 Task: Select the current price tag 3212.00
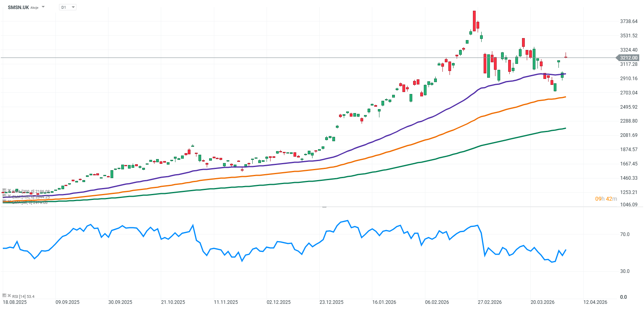[x=628, y=58]
